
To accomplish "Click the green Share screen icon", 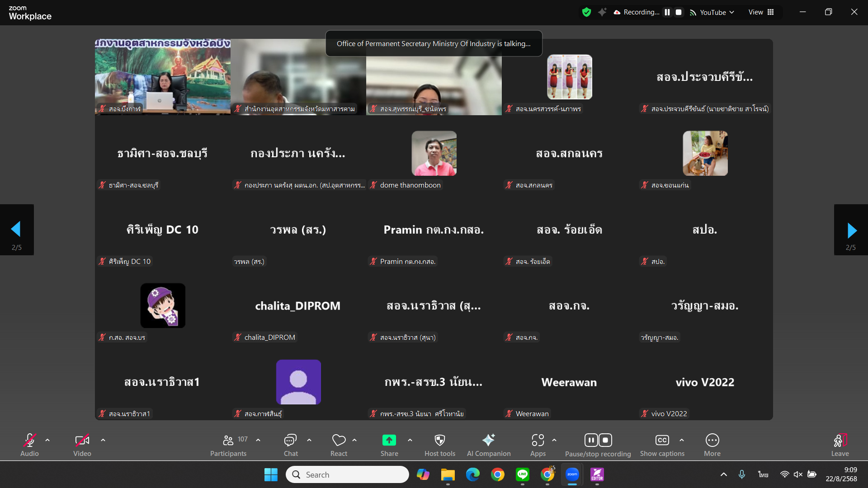I will tap(389, 441).
